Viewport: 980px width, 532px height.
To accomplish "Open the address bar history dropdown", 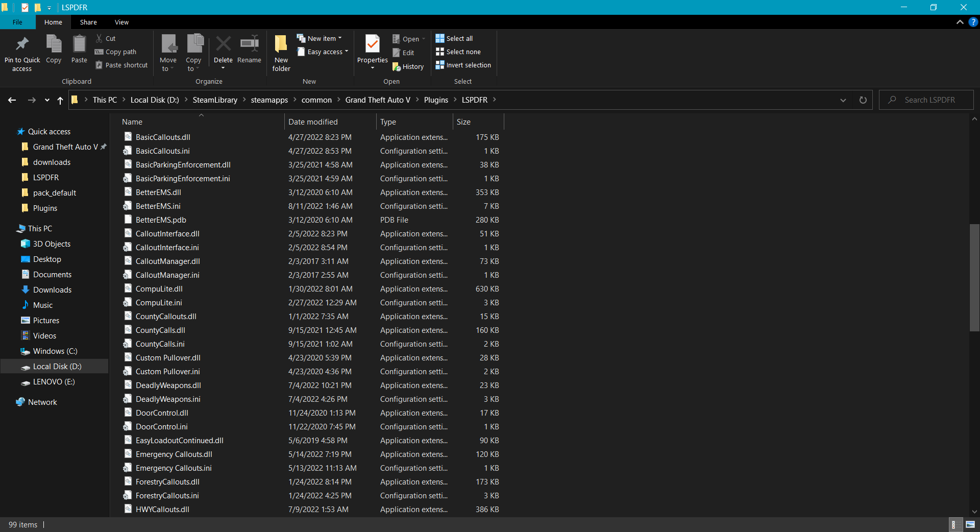I will (x=843, y=100).
